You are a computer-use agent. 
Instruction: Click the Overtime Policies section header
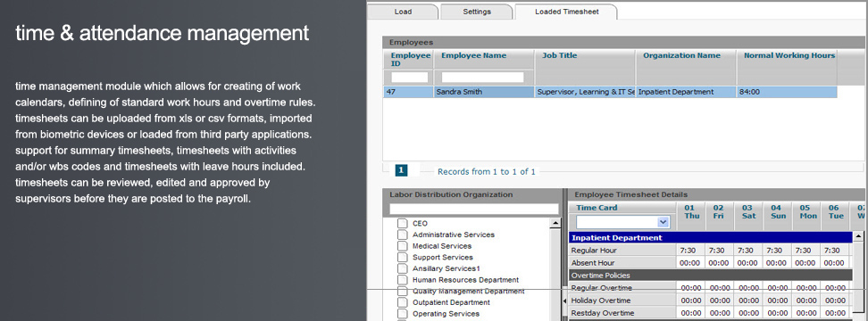coord(710,276)
